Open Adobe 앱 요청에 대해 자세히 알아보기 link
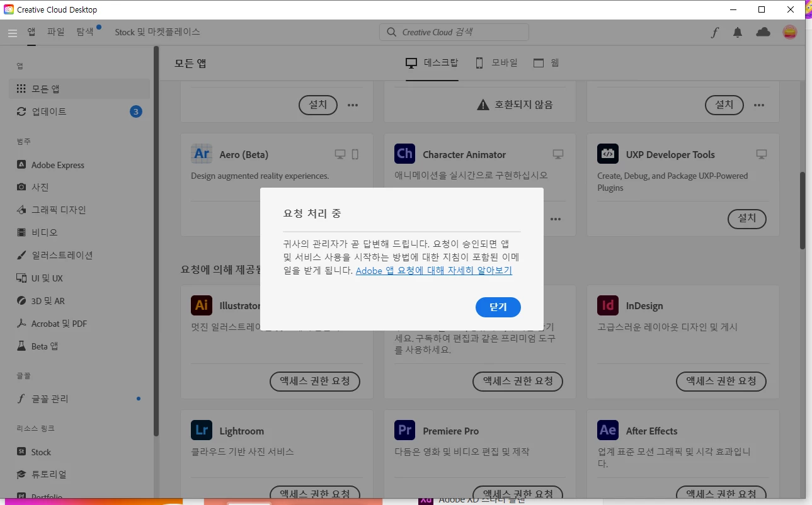 click(x=434, y=271)
